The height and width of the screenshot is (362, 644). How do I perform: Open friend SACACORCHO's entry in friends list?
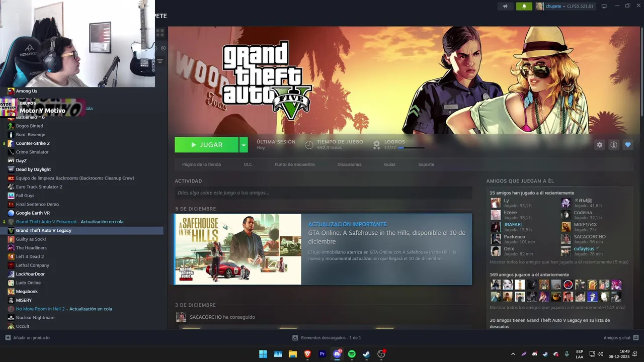590,237
